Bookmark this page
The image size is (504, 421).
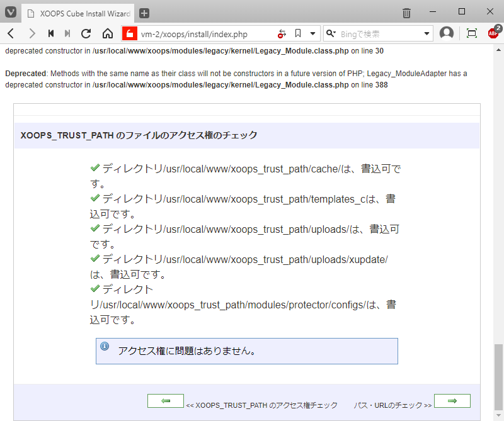pyautogui.click(x=298, y=33)
